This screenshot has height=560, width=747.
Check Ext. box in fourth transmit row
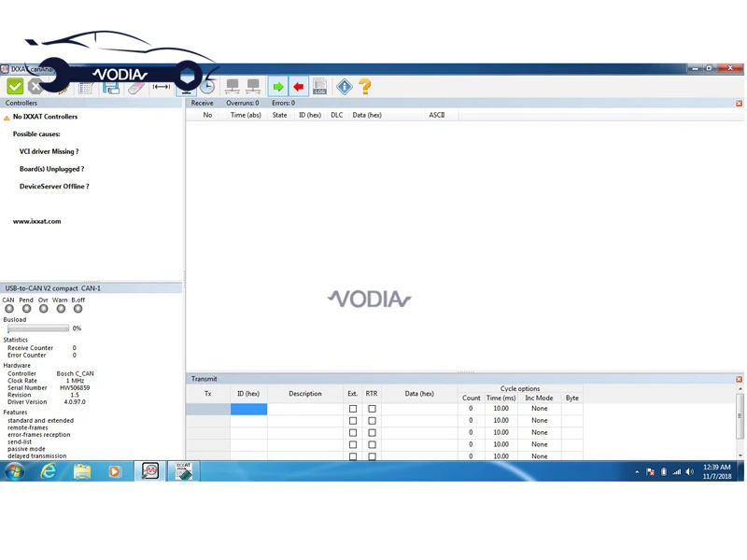point(353,444)
